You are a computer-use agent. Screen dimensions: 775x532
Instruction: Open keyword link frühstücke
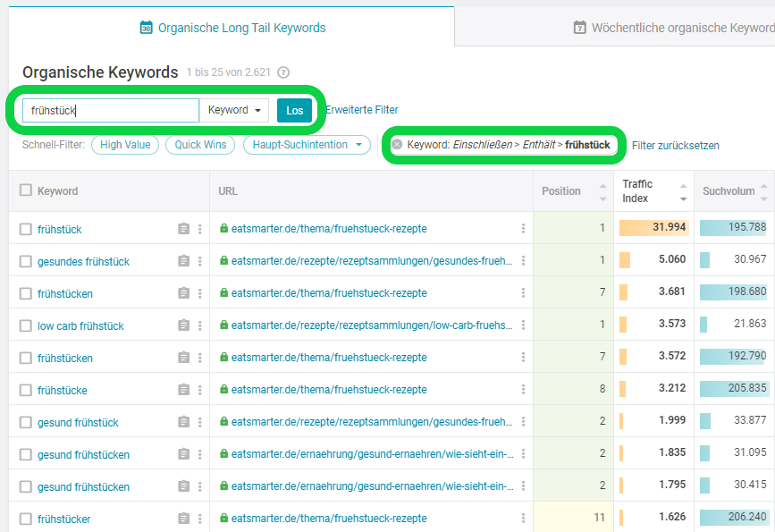[x=63, y=390]
